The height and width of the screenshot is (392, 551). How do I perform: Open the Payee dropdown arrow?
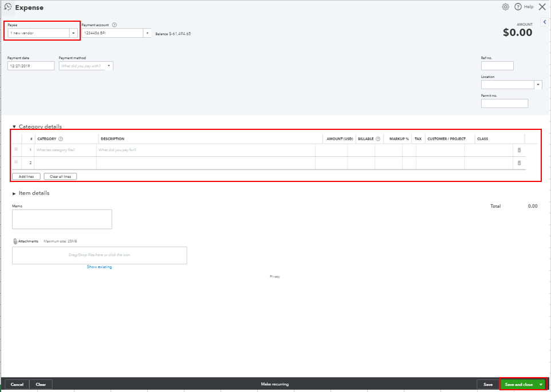73,33
